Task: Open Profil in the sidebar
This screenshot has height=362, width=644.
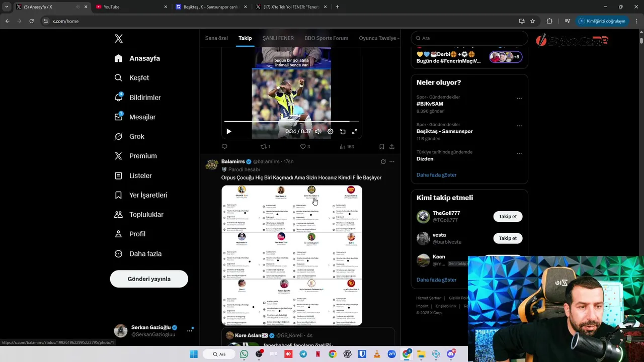Action: coord(130,234)
